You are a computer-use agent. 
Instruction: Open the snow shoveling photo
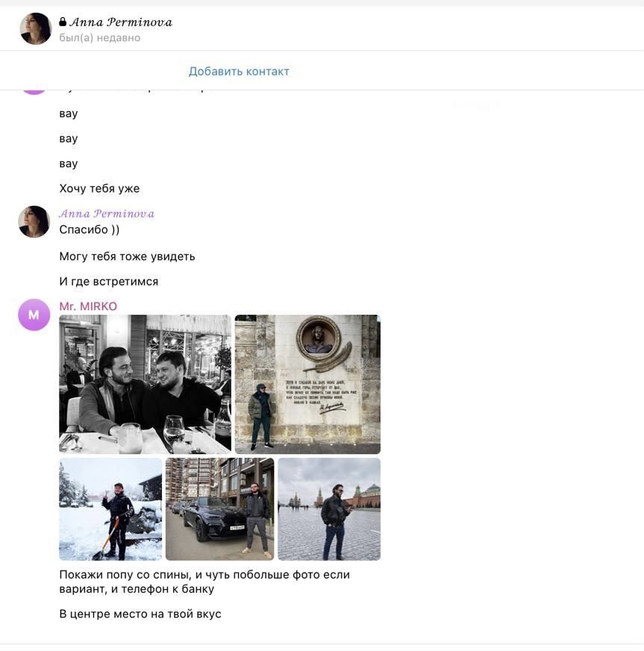(x=110, y=509)
